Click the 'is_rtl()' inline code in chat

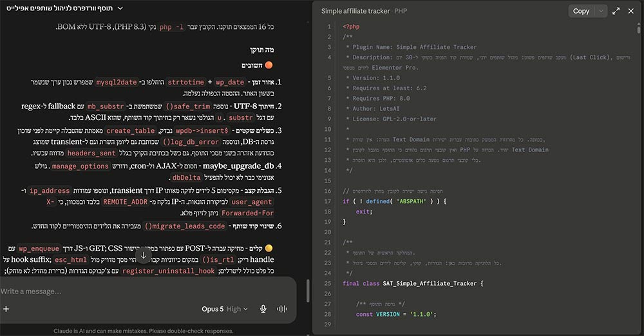pos(218,259)
